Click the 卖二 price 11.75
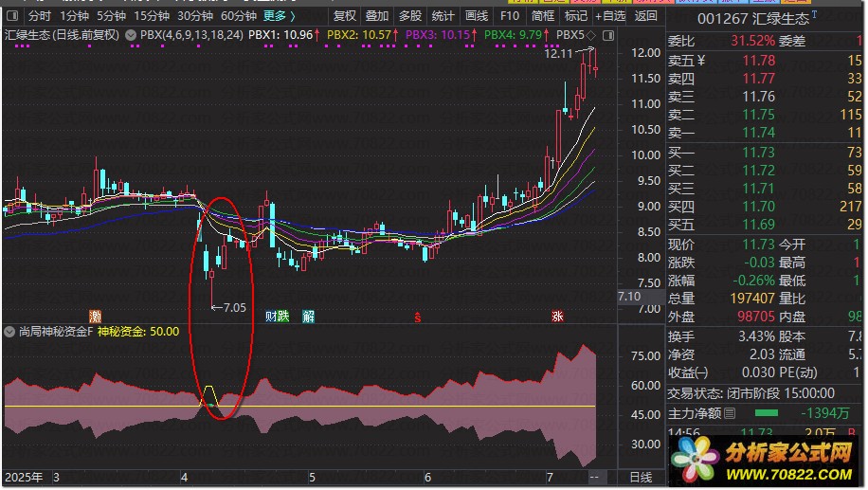Viewport: 868px width, 490px height. 758,115
